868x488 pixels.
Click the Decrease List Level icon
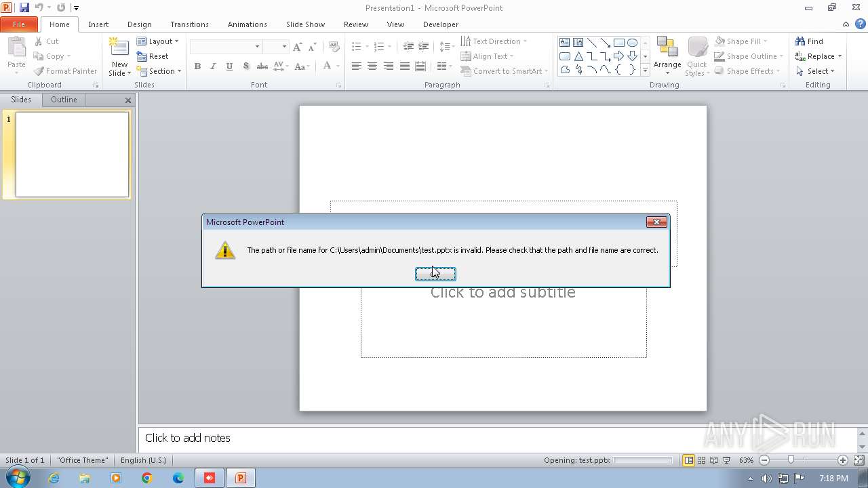point(408,47)
